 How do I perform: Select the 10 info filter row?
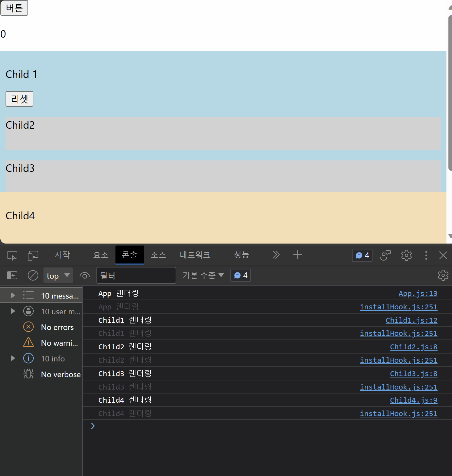(41, 358)
